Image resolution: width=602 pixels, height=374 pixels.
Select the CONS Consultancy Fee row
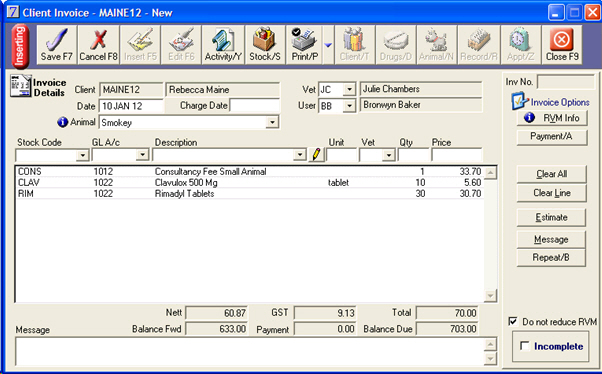coord(250,172)
